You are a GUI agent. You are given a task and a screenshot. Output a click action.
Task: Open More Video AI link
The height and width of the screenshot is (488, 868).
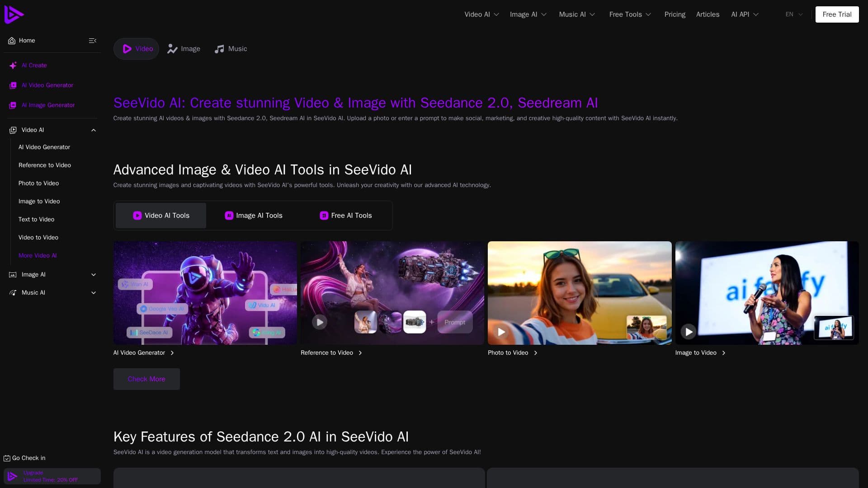38,256
